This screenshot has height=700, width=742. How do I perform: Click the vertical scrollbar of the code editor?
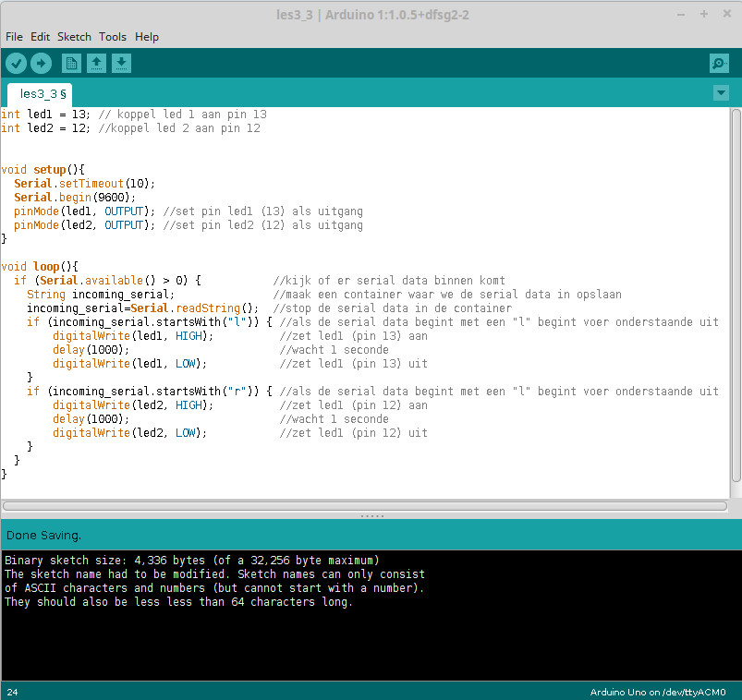(736, 296)
